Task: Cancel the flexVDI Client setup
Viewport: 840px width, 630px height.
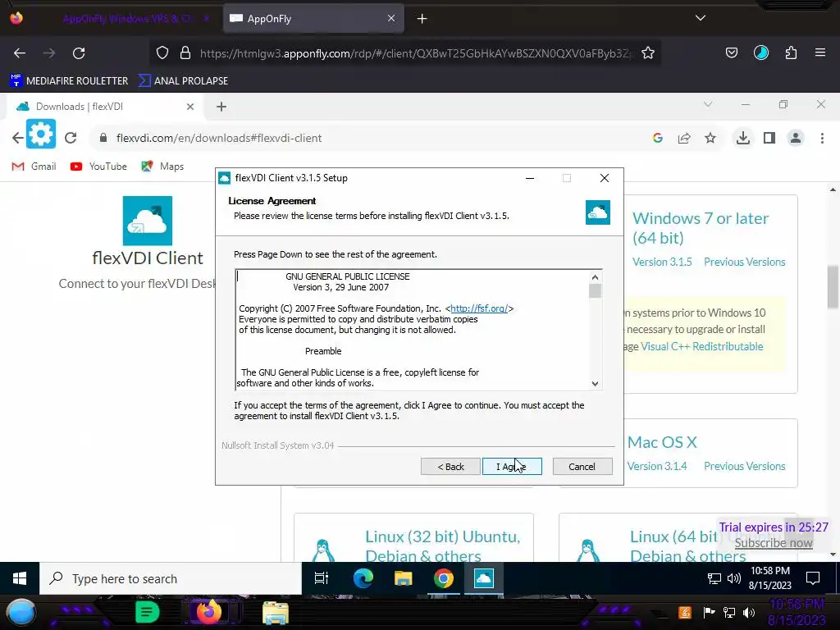Action: (x=582, y=467)
